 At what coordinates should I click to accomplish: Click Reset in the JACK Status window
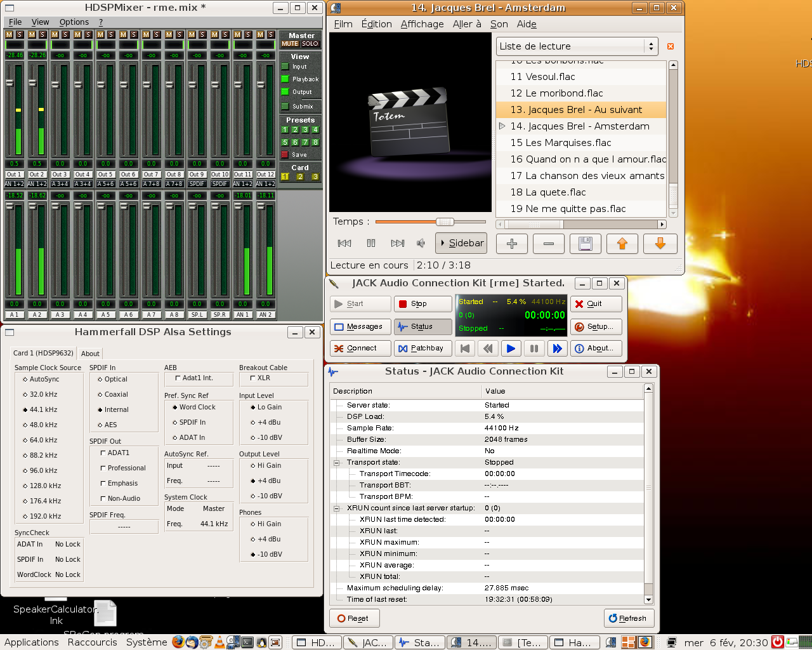pos(354,618)
